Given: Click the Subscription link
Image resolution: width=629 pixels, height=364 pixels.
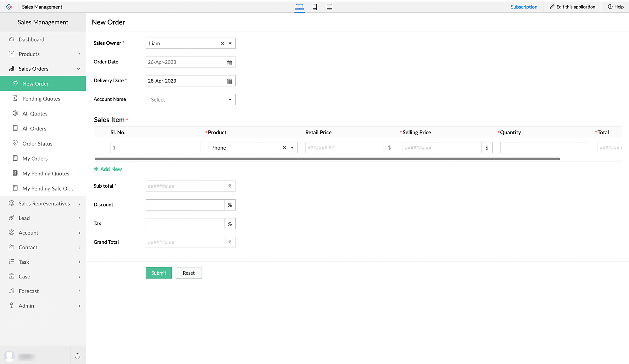Looking at the screenshot, I should 524,7.
